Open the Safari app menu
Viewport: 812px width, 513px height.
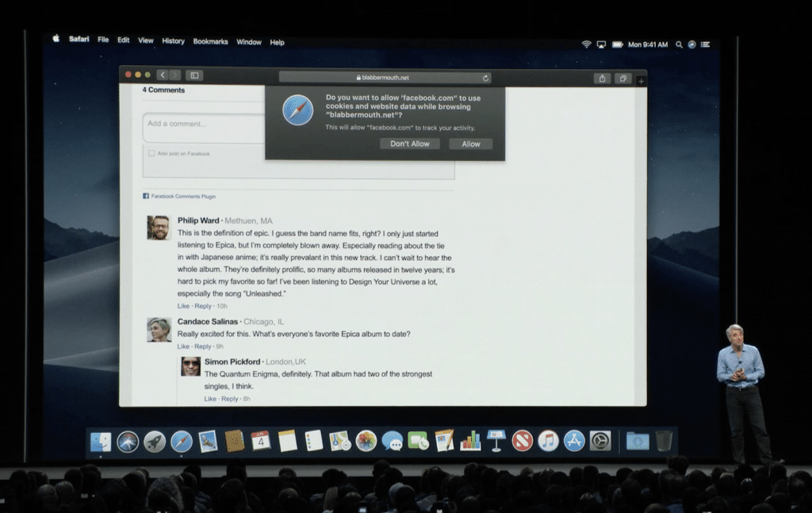[79, 39]
